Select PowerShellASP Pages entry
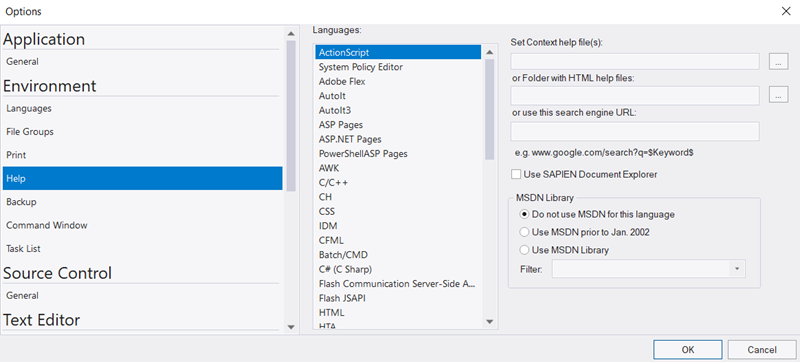 click(x=398, y=153)
